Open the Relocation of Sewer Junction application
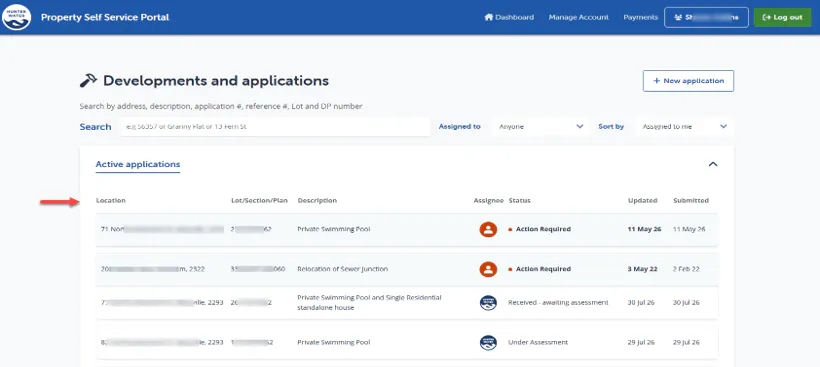Screen dimensions: 820x367 tap(406, 269)
